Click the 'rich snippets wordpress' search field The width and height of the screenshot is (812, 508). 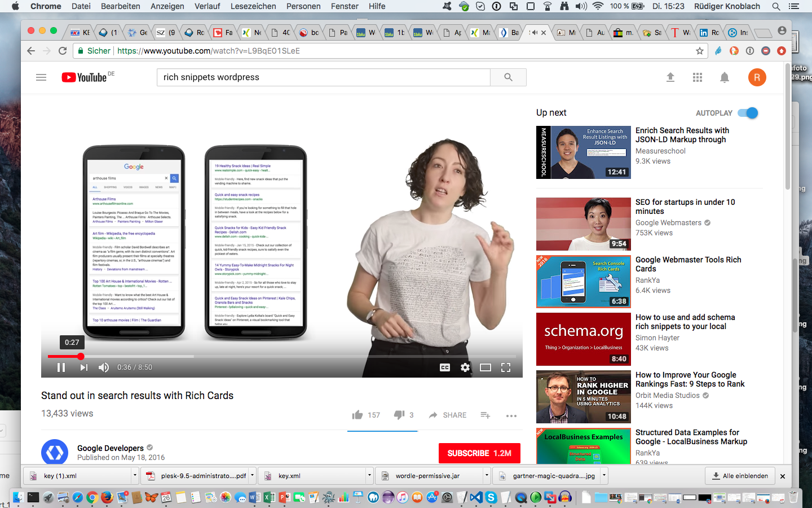[323, 77]
